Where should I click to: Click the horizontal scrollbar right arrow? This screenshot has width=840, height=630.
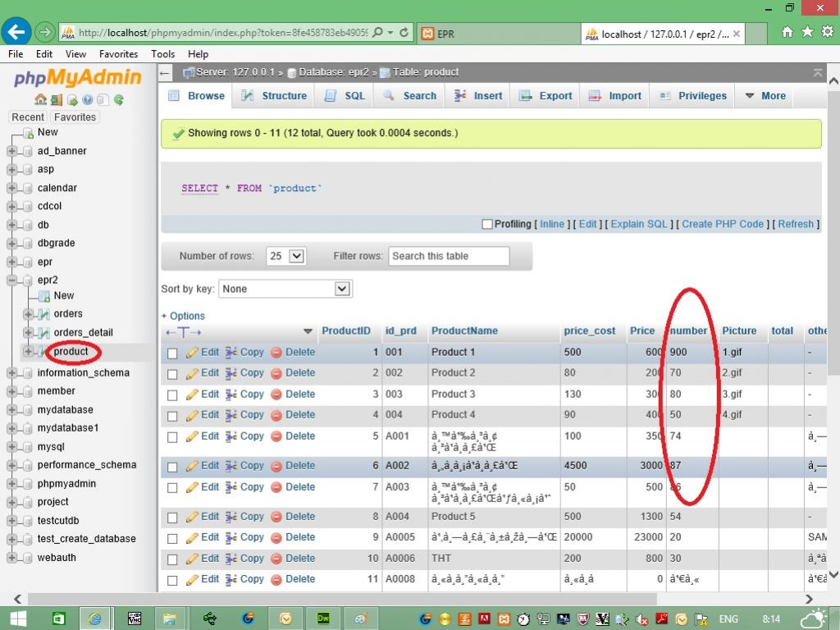(810, 599)
